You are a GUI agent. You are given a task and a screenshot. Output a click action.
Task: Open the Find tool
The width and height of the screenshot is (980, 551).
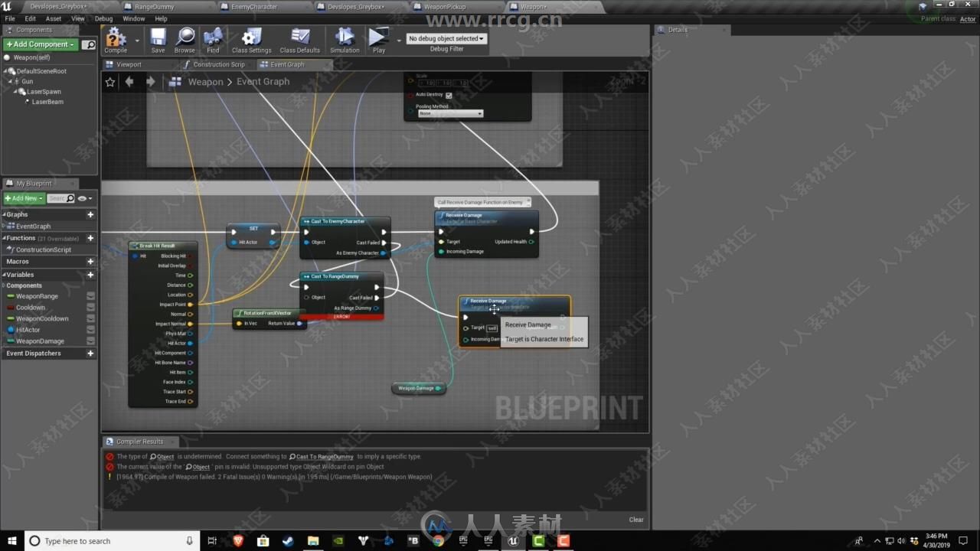(x=213, y=41)
